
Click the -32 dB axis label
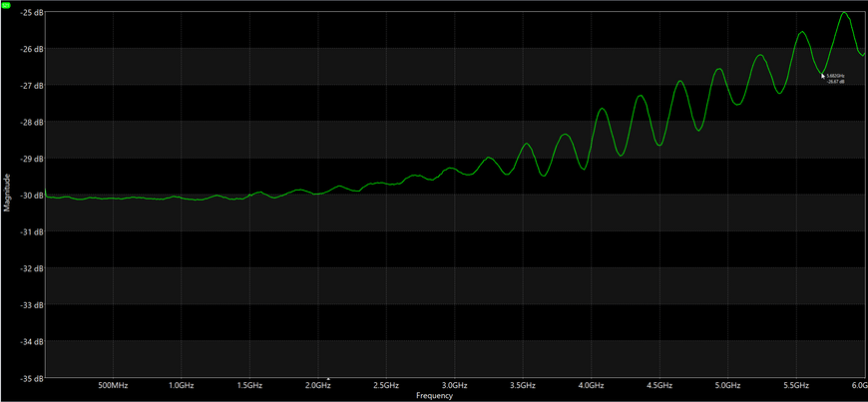[32, 268]
